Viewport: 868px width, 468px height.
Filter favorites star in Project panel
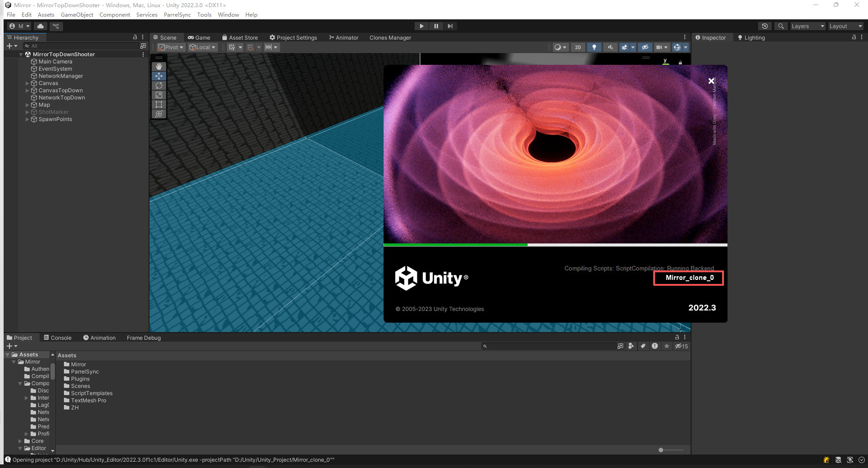point(667,346)
